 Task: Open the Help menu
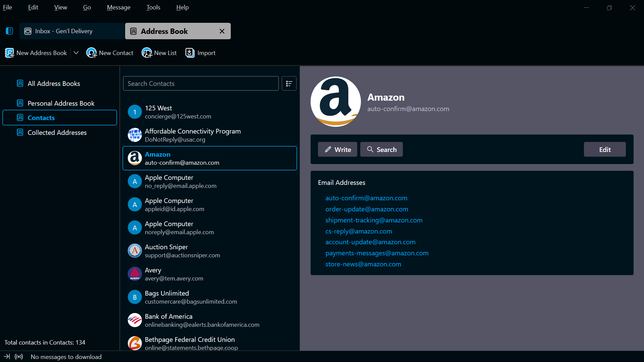tap(182, 7)
